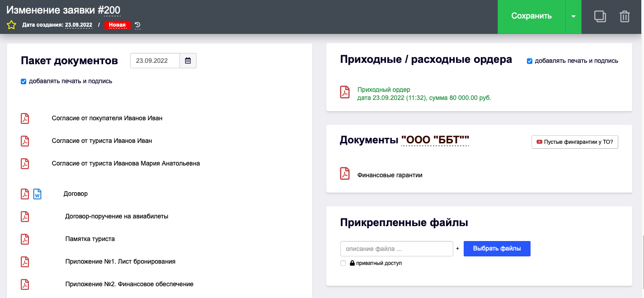Open PDF for Согласие от туриста Иванова Мария
The width and height of the screenshot is (644, 298).
pyautogui.click(x=25, y=163)
